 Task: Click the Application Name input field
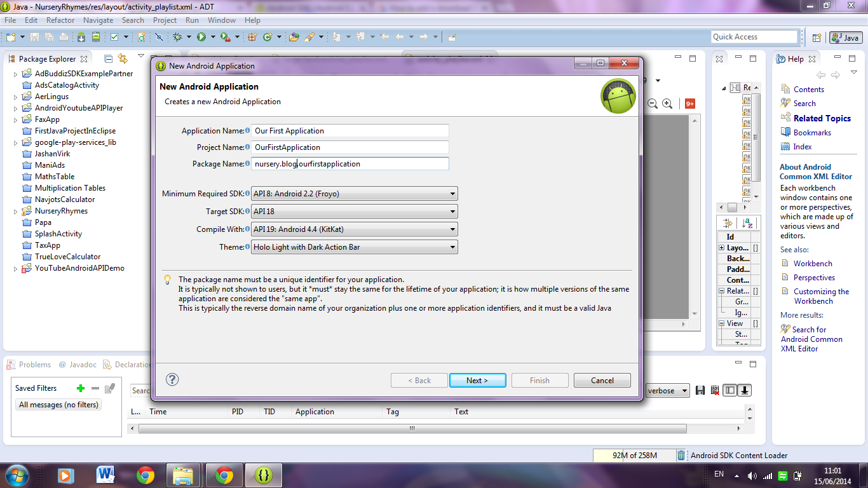[x=350, y=131]
